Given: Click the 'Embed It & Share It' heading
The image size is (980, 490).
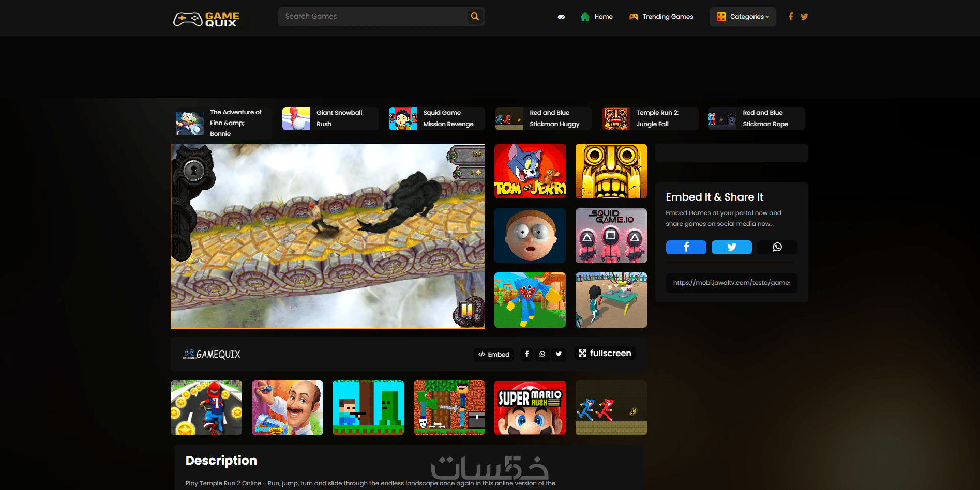Looking at the screenshot, I should coord(714,197).
